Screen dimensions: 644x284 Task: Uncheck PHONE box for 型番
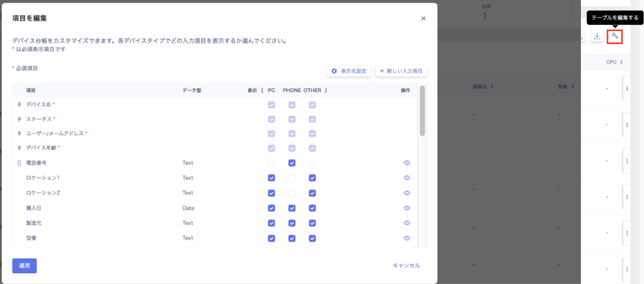pos(292,238)
